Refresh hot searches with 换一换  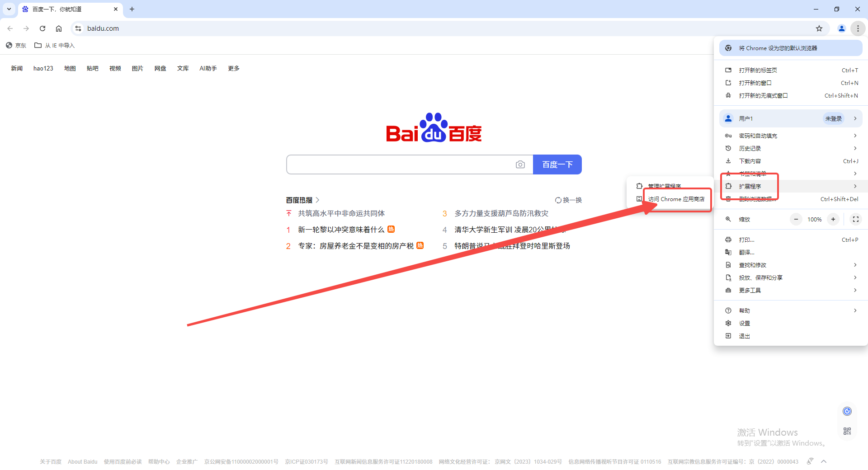[569, 200]
